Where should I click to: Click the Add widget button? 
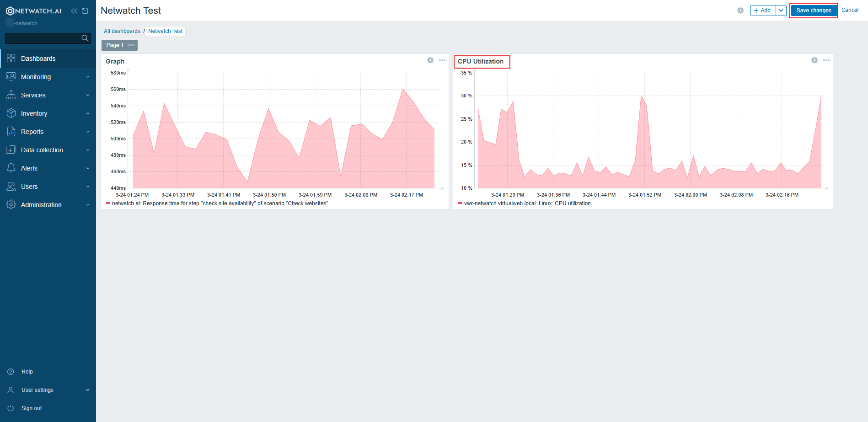763,11
